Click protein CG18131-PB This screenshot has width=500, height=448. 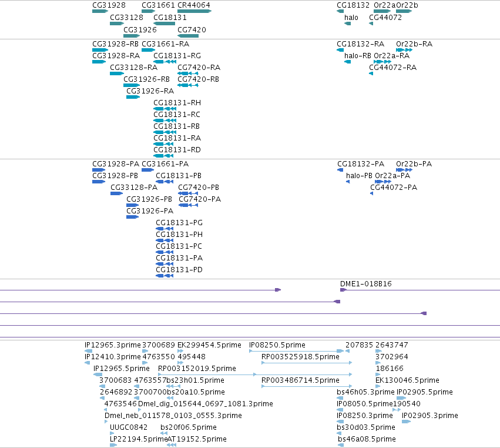click(x=179, y=176)
